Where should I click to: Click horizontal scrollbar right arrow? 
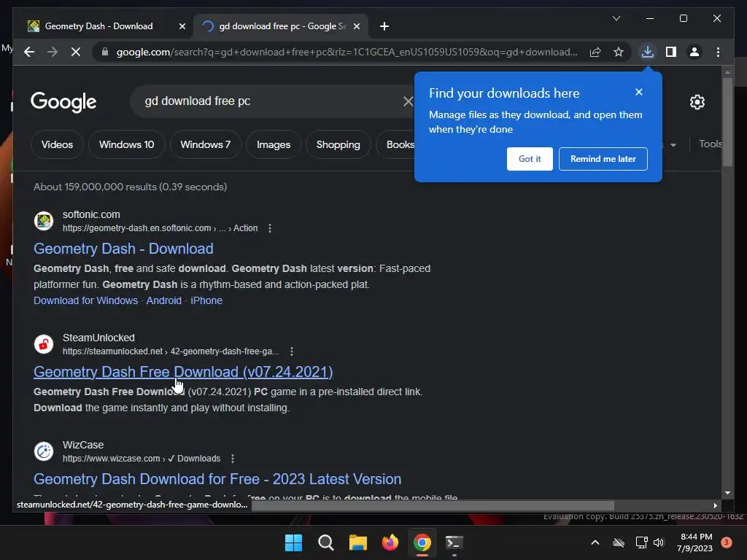click(x=715, y=505)
